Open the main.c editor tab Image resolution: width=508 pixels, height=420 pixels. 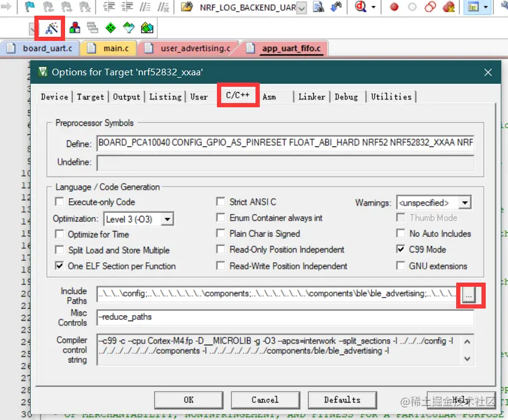pyautogui.click(x=110, y=48)
